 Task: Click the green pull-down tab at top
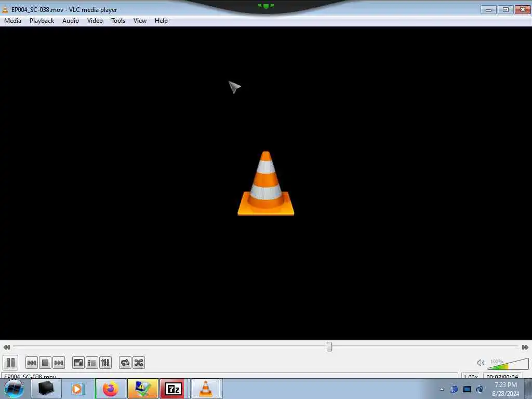pos(265,6)
